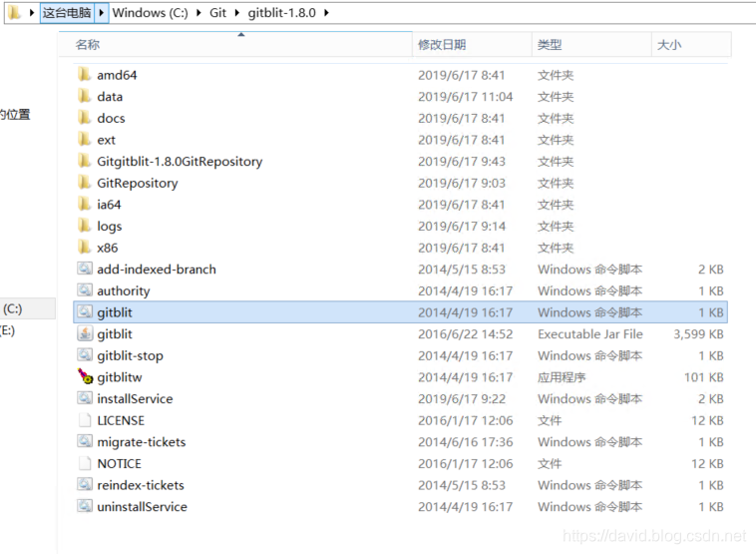Click the reindex-tickets script icon

pos(85,484)
